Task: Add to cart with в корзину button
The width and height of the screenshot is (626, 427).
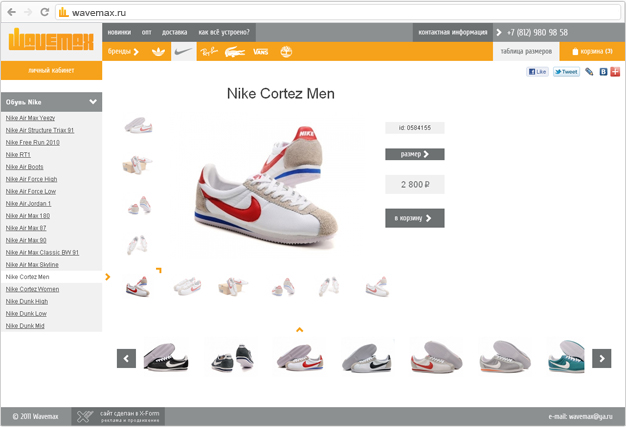Action: pyautogui.click(x=415, y=218)
